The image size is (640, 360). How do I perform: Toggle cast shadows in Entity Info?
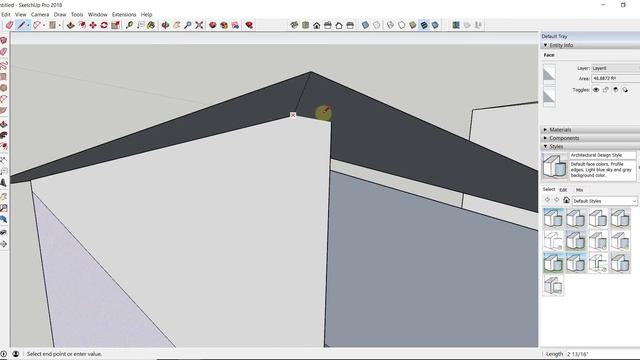click(625, 90)
